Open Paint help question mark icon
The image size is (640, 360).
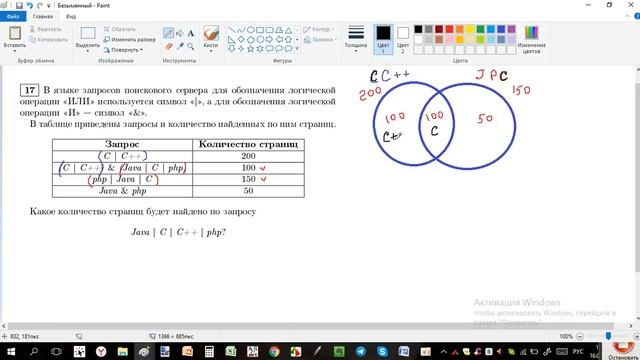pos(636,16)
